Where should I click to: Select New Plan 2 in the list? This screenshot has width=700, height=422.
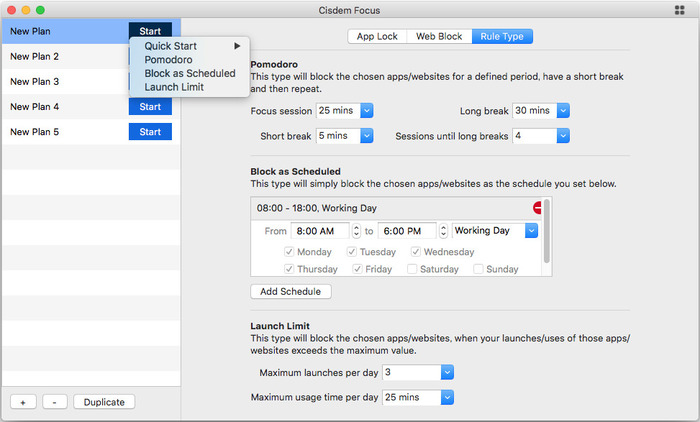66,56
